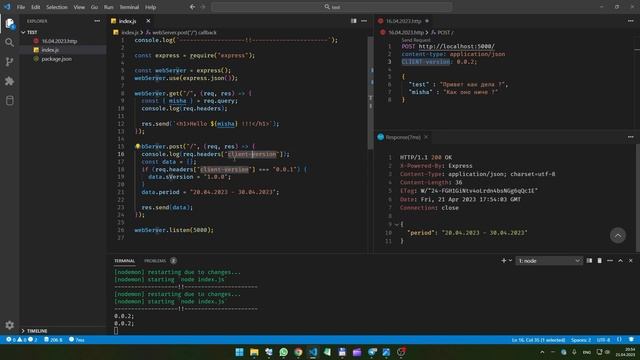Open terminal selector dropdown showing node
640x360 pixels.
549,260
